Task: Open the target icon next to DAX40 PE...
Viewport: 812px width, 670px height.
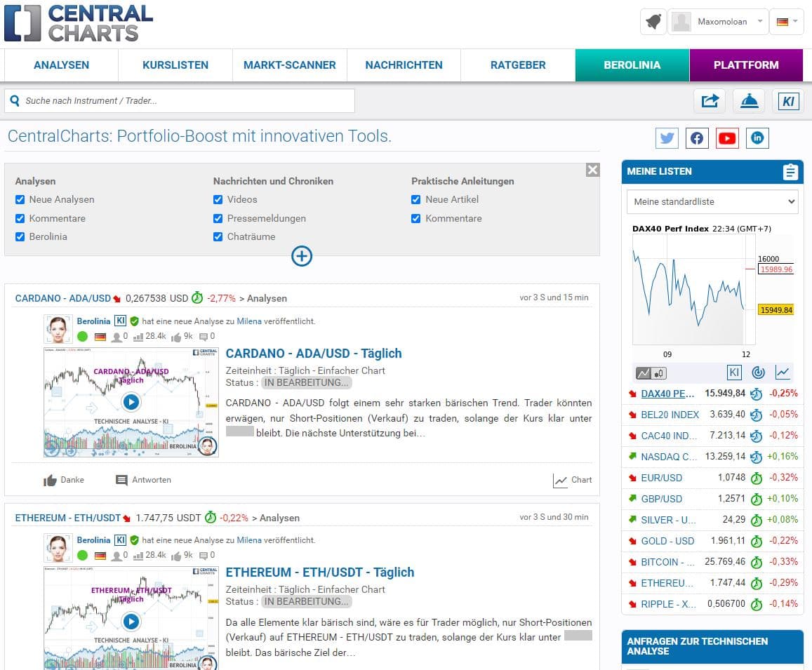Action: coord(756,394)
